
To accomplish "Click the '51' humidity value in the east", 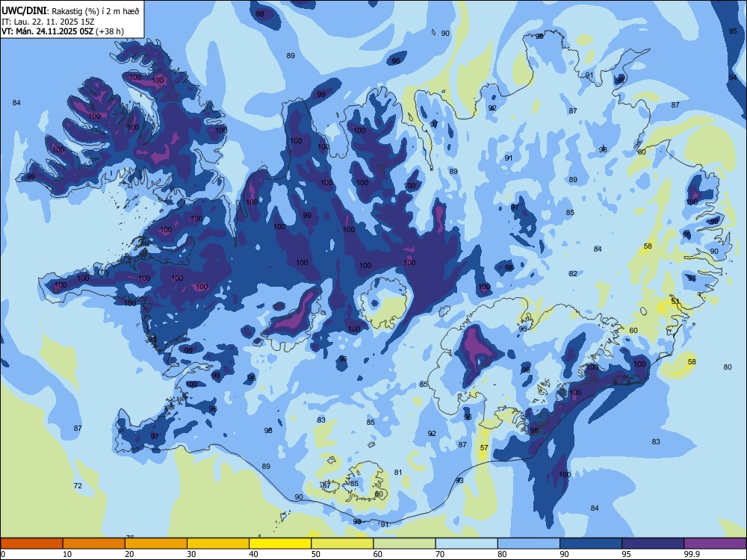I will pyautogui.click(x=675, y=302).
